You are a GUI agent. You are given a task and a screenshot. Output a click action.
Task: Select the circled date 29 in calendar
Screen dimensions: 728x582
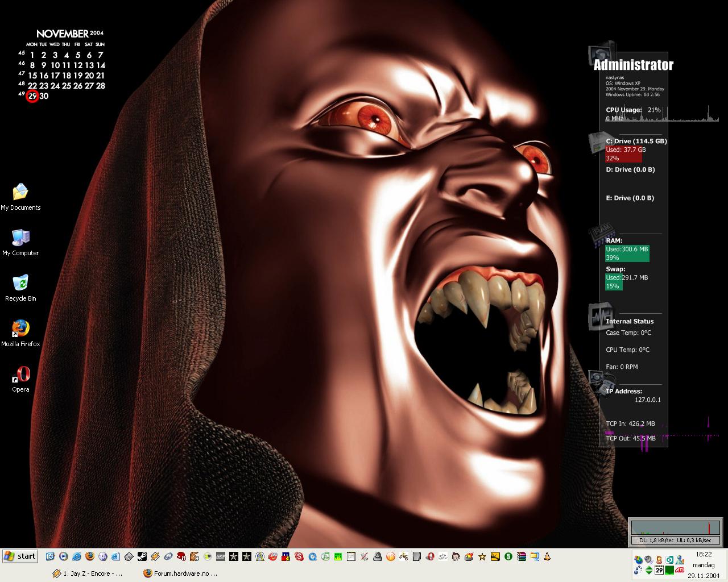pyautogui.click(x=32, y=96)
